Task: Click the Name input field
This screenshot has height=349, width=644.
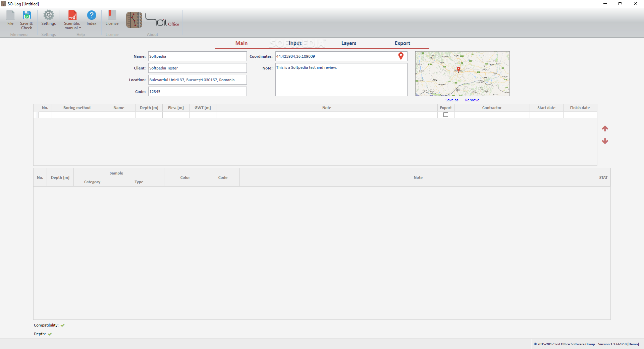Action: pos(197,56)
